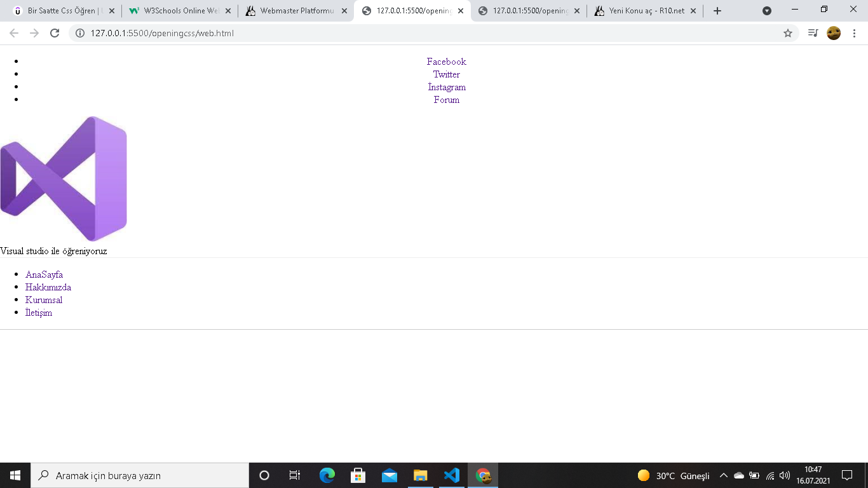This screenshot has width=868, height=488.
Task: Open the Windows Start menu
Action: [15, 475]
